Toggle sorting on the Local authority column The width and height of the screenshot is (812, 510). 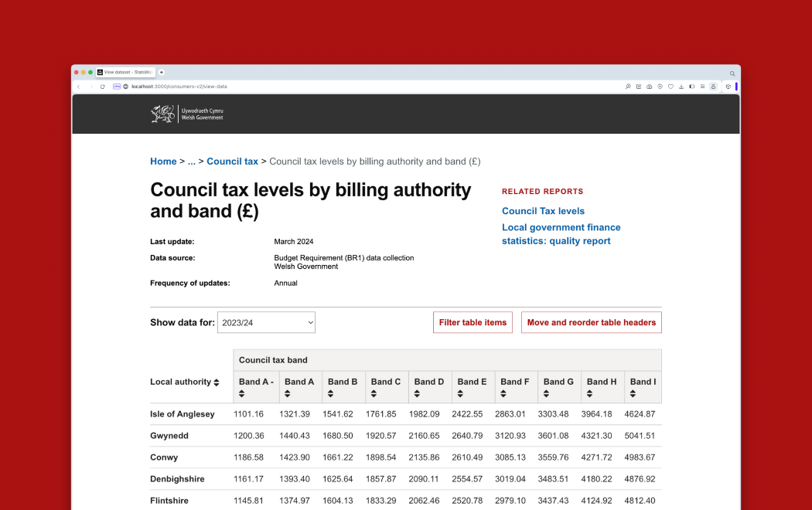click(x=217, y=382)
